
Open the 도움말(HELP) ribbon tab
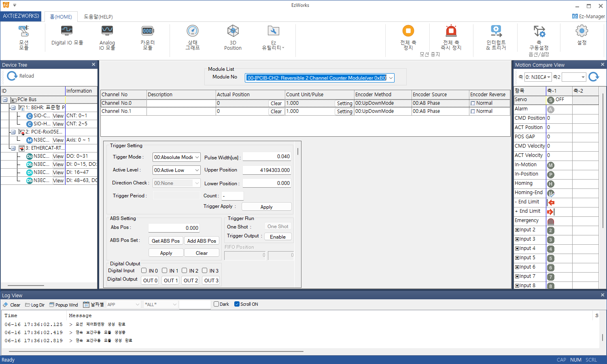98,17
